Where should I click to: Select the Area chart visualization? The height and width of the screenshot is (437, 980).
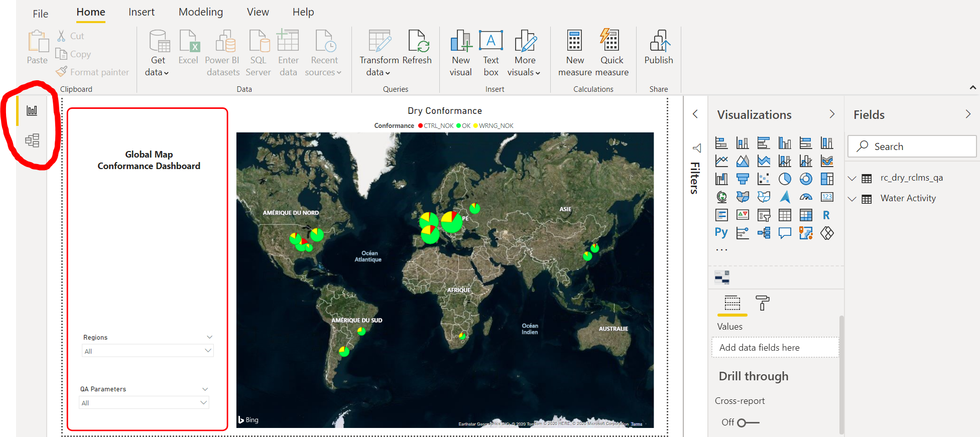click(x=743, y=161)
